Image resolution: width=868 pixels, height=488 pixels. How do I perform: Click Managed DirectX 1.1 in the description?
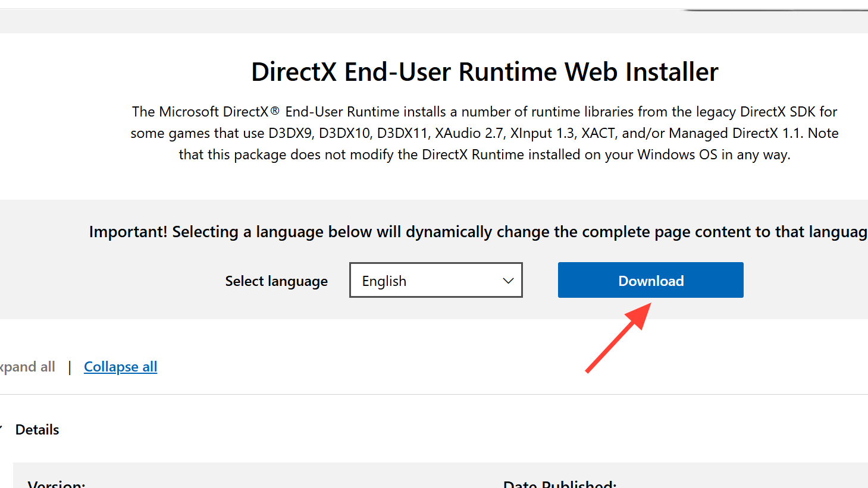pyautogui.click(x=737, y=133)
